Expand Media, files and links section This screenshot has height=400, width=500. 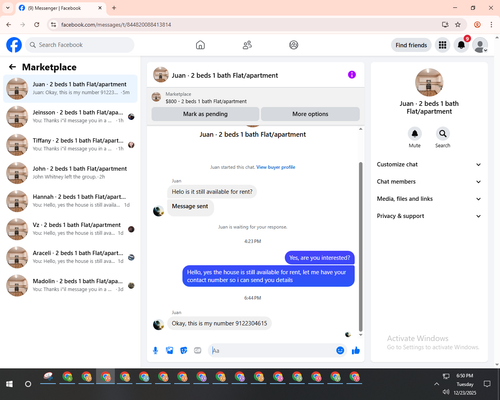point(429,199)
